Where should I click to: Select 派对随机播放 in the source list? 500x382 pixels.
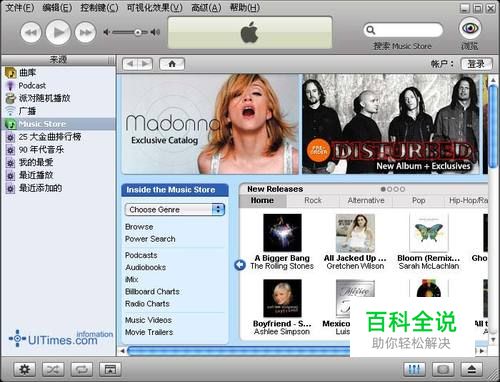pos(58,98)
